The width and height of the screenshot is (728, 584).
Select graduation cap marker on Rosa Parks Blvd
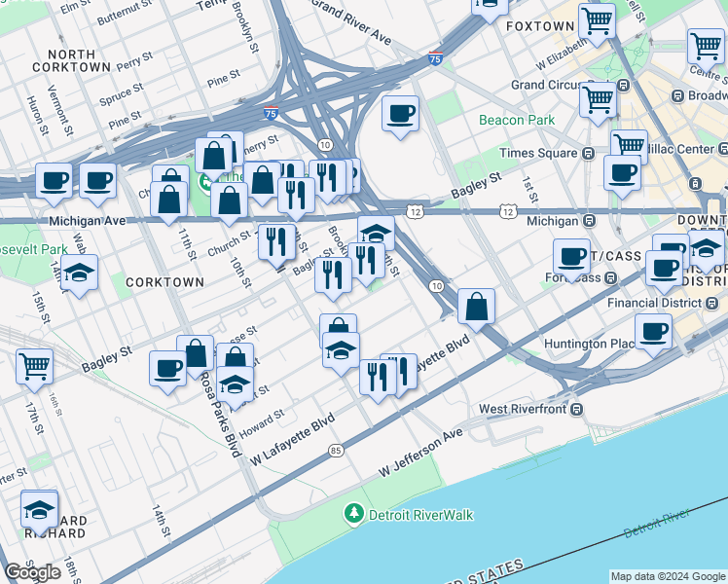(235, 383)
